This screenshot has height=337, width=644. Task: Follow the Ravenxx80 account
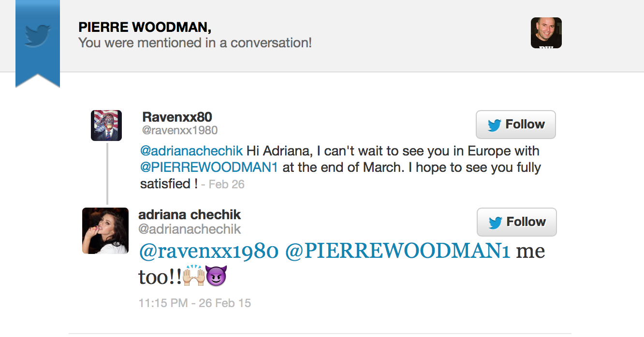tap(516, 125)
